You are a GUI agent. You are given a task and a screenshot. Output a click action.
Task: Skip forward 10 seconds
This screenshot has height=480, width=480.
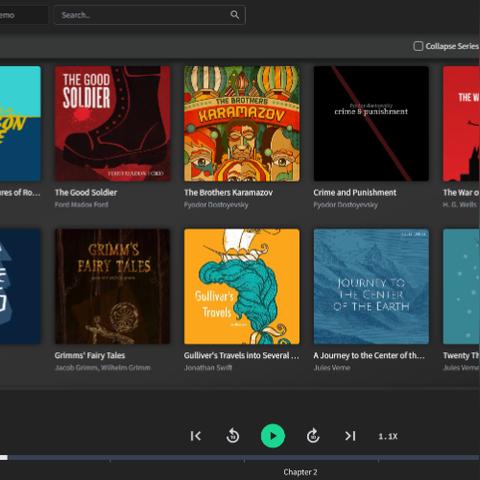(313, 436)
